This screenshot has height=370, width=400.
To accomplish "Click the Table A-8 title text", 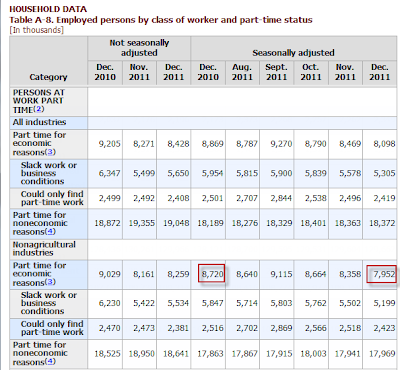I will [161, 20].
